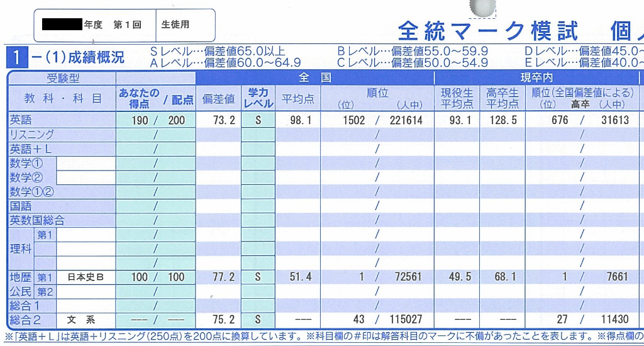This screenshot has width=644, height=346.
Task: Click the Sレベル legend line
Action: coord(217,52)
